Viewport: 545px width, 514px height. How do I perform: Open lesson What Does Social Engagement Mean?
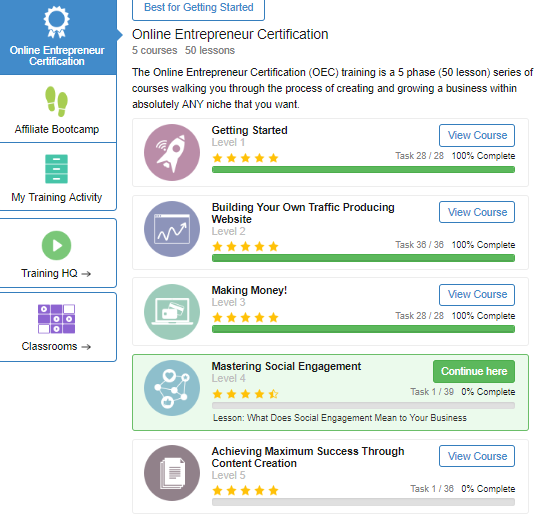(x=340, y=418)
